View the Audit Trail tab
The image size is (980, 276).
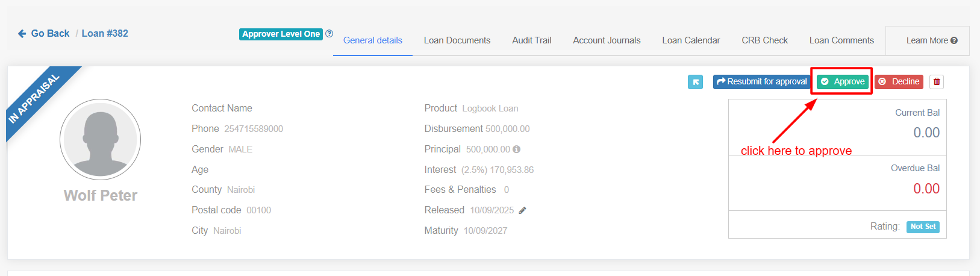pyautogui.click(x=531, y=40)
